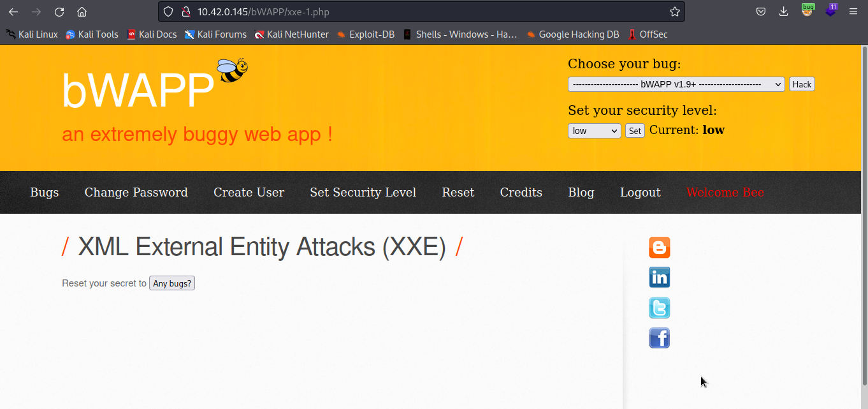Open the Create User menu item
This screenshot has height=409, width=868.
(249, 193)
